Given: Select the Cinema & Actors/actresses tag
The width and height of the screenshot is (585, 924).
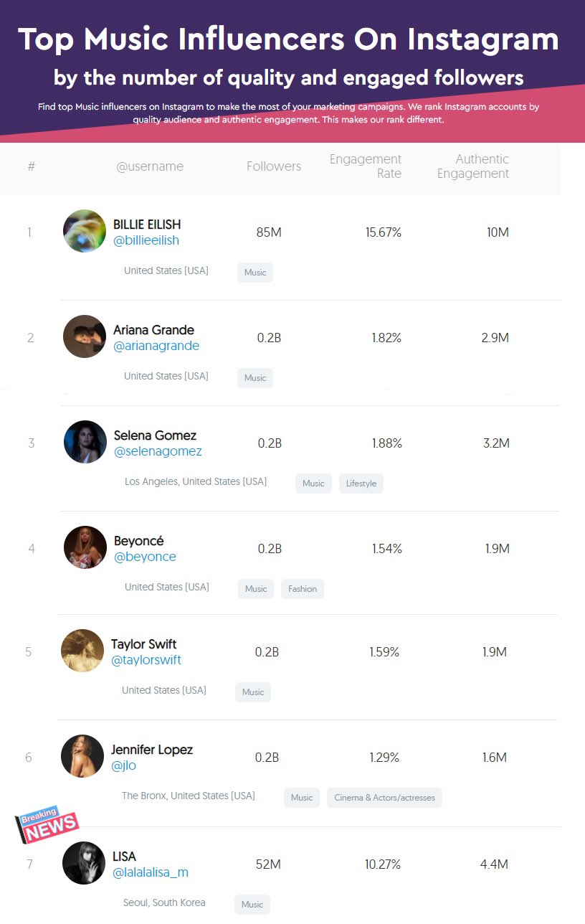Looking at the screenshot, I should 384,798.
